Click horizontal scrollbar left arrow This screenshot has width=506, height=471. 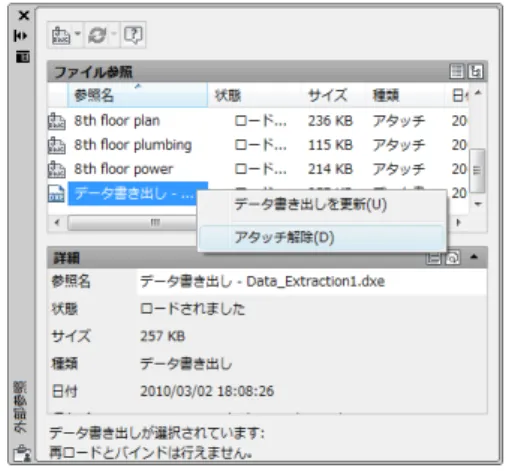57,222
